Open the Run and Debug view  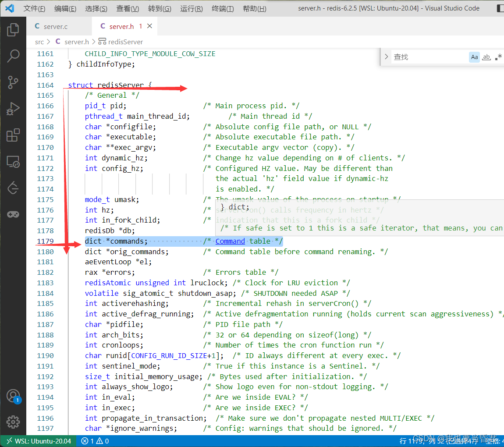coord(13,109)
